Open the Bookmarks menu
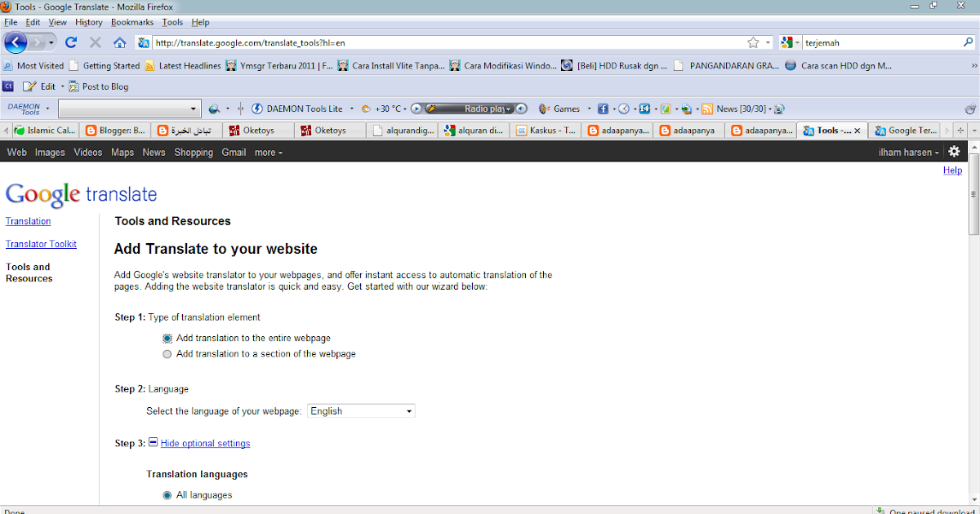980x514 pixels. click(x=132, y=22)
